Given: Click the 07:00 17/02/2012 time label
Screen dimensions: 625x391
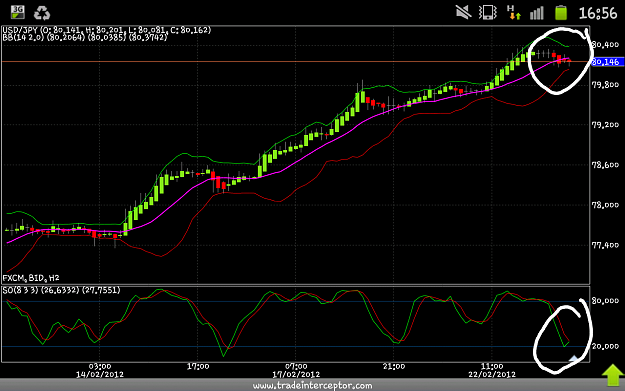Looking at the screenshot, I should click(x=296, y=370).
